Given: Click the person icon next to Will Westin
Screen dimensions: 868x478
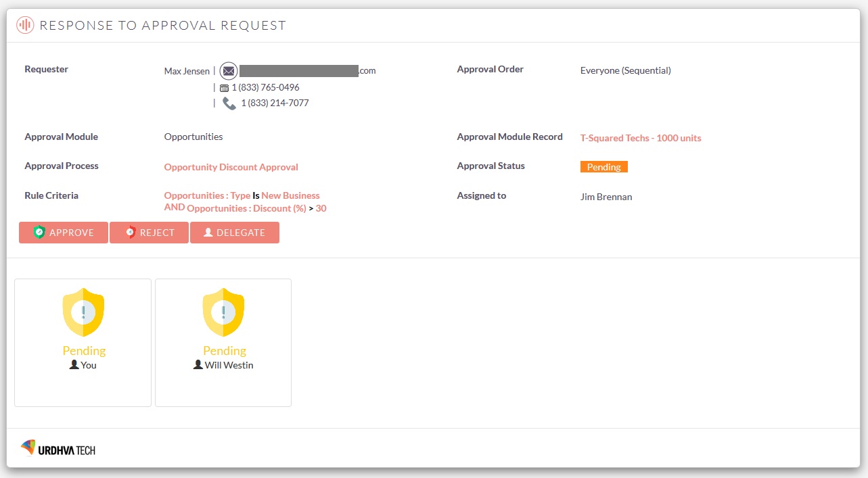Looking at the screenshot, I should pos(198,364).
